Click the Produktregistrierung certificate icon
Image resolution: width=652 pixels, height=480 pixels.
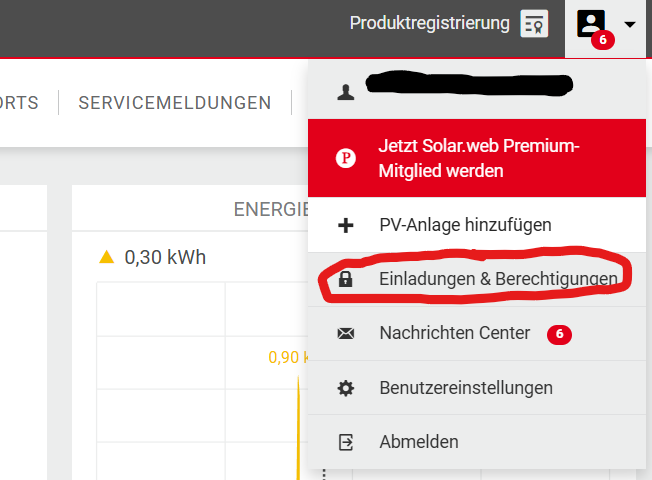coord(534,23)
